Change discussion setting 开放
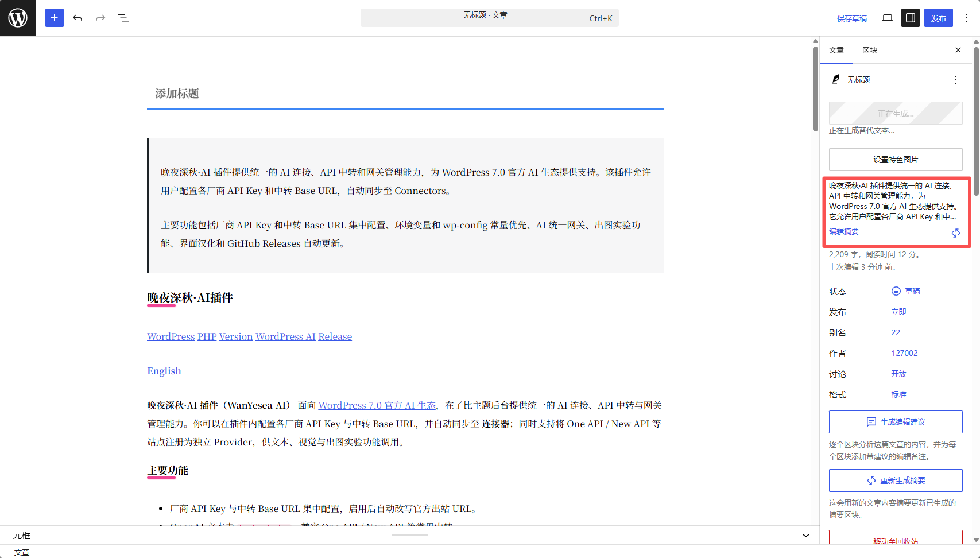This screenshot has height=558, width=980. (898, 374)
